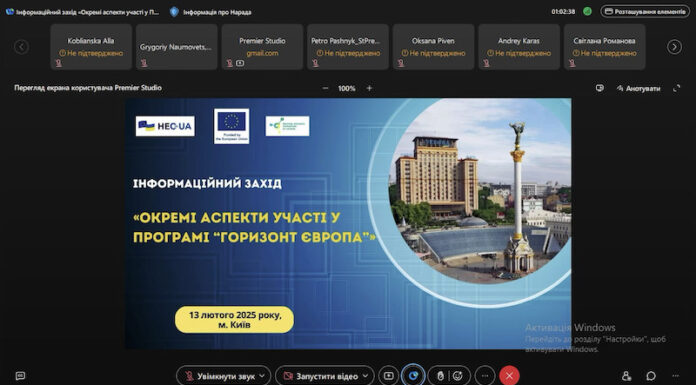This screenshot has width=696, height=385.
Task: Leave meeting with the red X button
Action: click(x=509, y=376)
